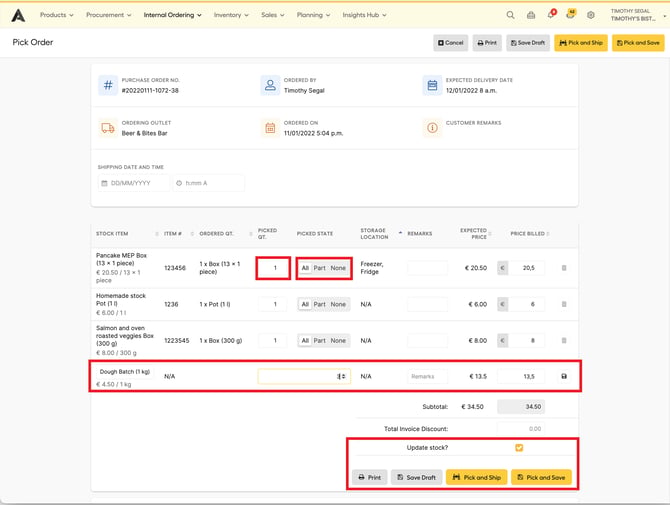Set Salmon veggies Box picked state to Part
The width and height of the screenshot is (670, 505).
[320, 341]
